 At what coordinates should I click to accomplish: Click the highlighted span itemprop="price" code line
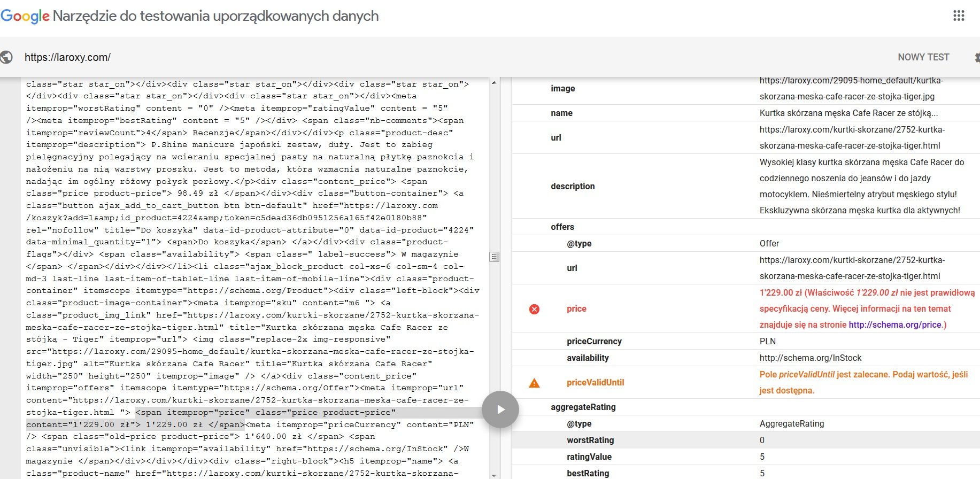[265, 413]
